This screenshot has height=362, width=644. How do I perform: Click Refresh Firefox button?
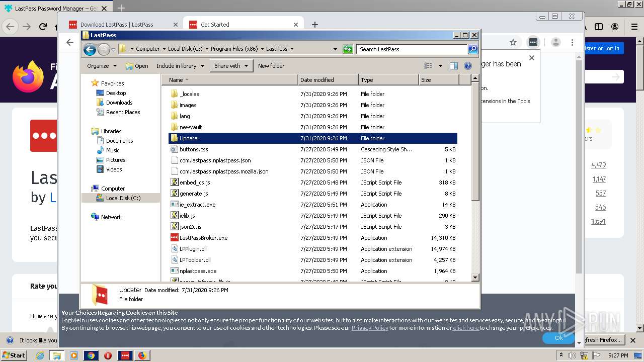(x=604, y=340)
